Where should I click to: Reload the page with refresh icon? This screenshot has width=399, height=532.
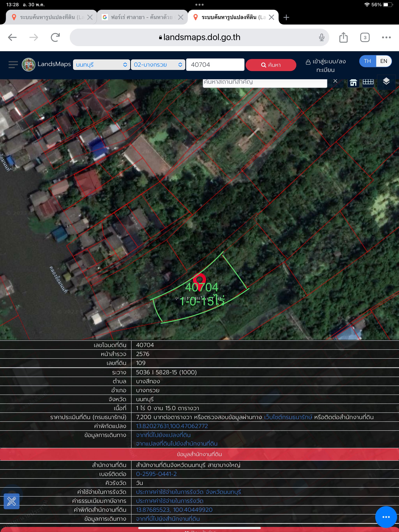[x=55, y=37]
